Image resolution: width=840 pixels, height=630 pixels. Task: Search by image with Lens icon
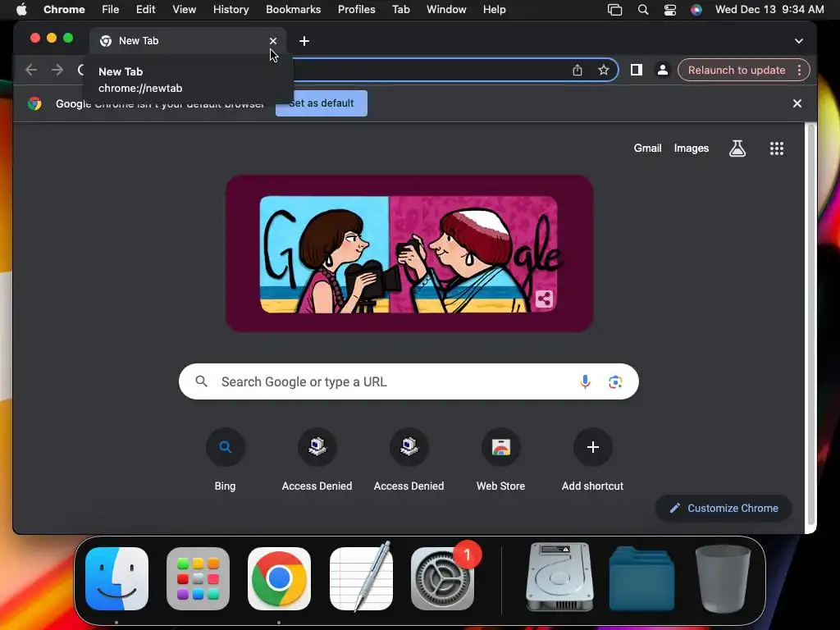pos(615,381)
